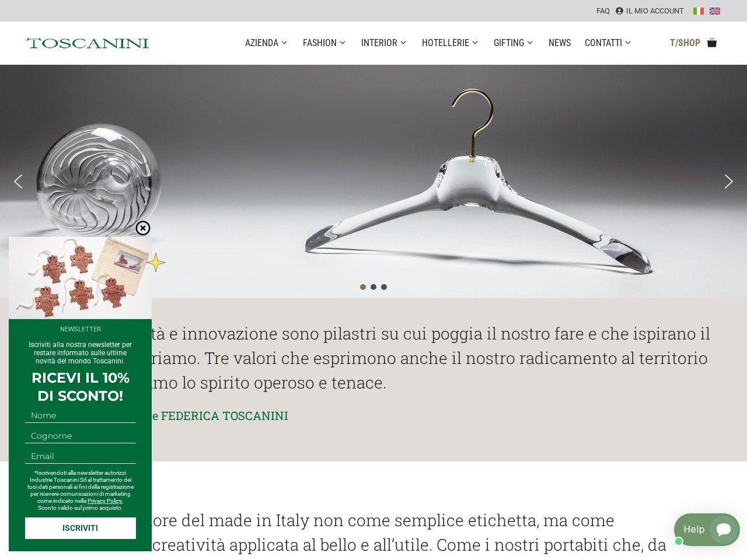Switch site language with Italian flag
The image size is (747, 560).
click(699, 11)
